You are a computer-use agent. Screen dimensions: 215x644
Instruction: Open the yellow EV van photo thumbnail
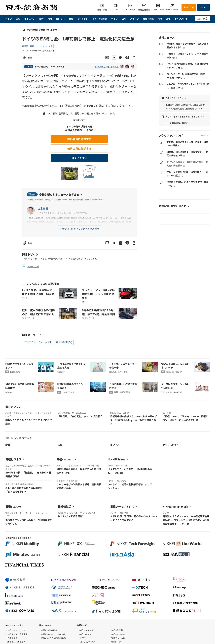click(x=69, y=173)
